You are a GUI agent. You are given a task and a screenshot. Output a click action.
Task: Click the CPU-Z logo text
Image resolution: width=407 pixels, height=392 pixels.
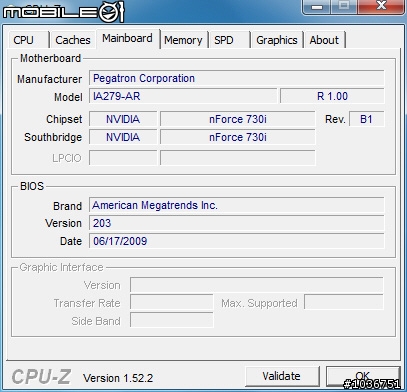[x=41, y=377]
